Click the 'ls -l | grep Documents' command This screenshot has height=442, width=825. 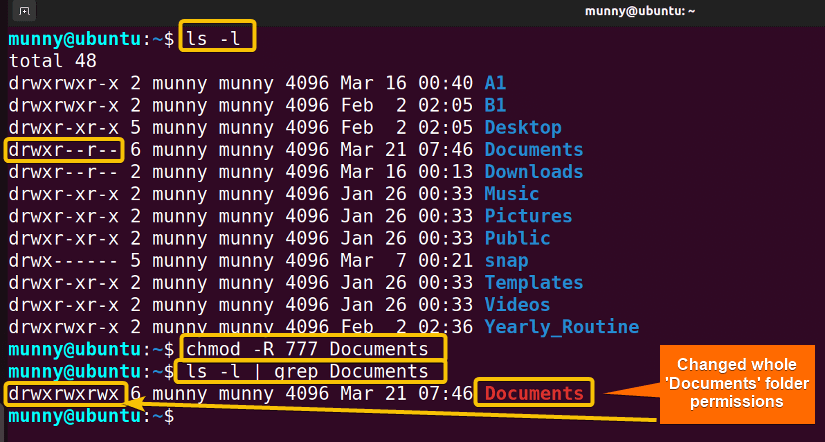[x=308, y=371]
